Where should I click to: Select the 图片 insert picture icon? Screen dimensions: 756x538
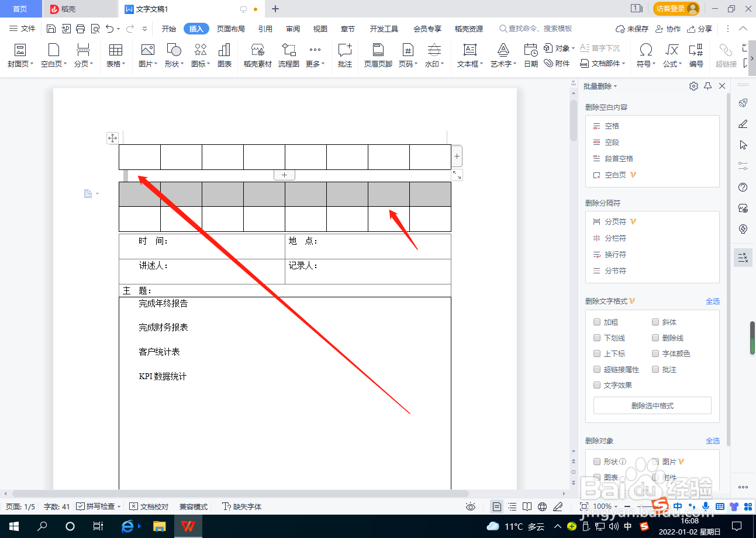146,55
